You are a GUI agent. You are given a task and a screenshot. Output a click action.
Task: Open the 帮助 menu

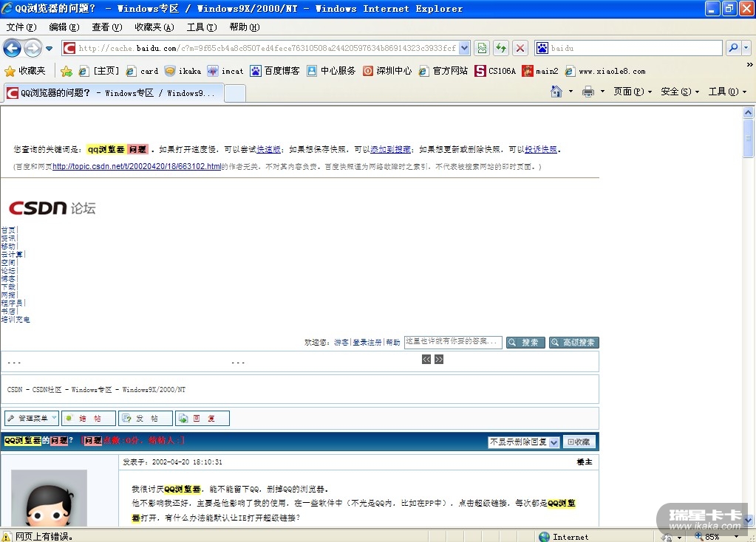pyautogui.click(x=245, y=27)
